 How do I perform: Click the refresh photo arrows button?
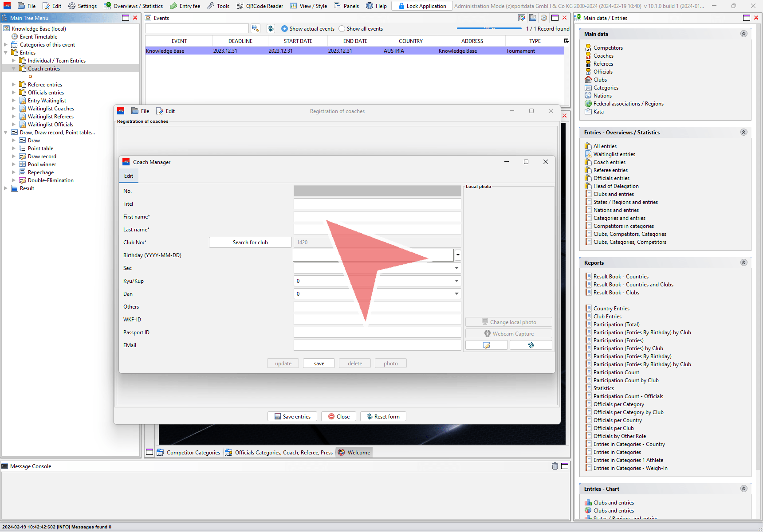(531, 345)
